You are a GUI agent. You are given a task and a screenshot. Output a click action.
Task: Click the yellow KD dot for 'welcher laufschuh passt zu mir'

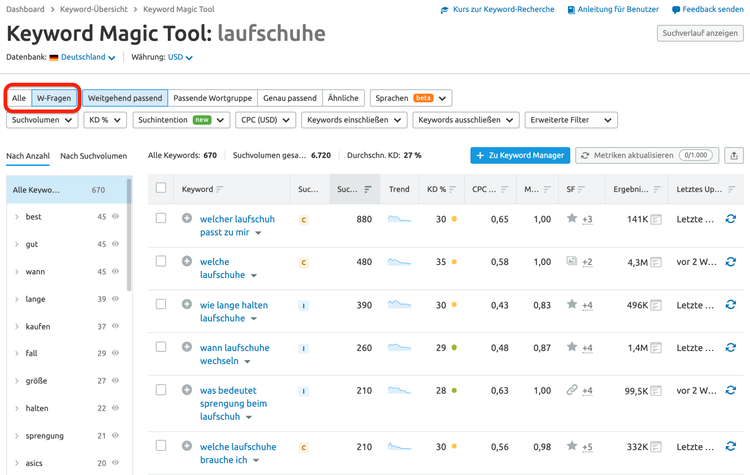click(x=454, y=219)
